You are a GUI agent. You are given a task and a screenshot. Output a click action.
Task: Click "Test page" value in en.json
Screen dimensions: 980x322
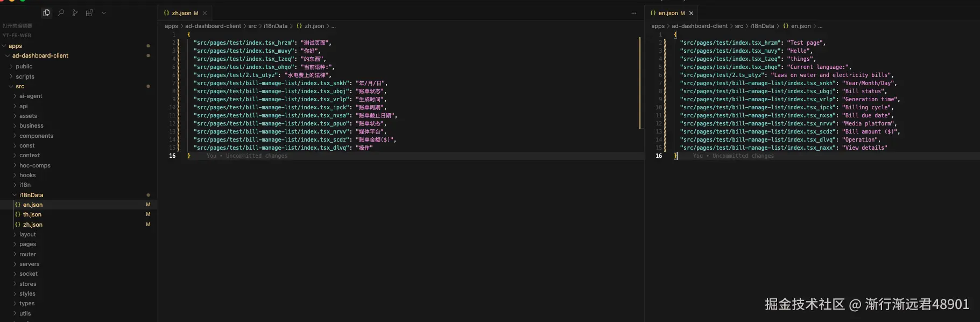(805, 43)
